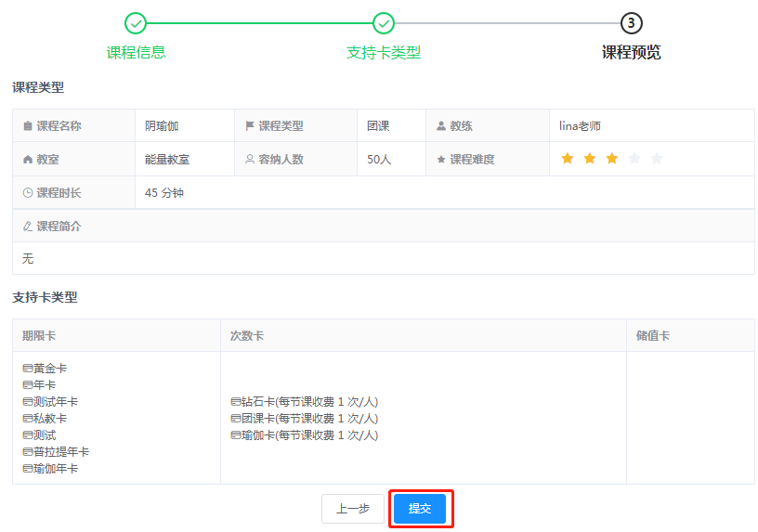The image size is (758, 532).
Task: Click the 课程信息 step checkmark circle
Action: pyautogui.click(x=136, y=23)
